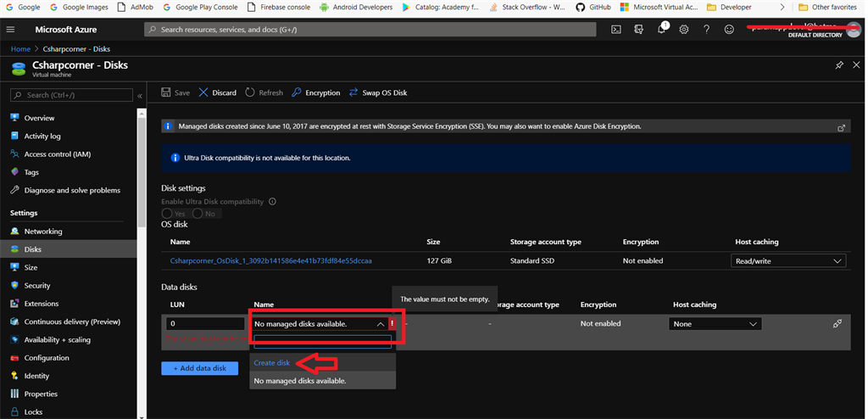Viewport: 868px width, 419px height.
Task: Click the Save toolbar button
Action: 175,92
